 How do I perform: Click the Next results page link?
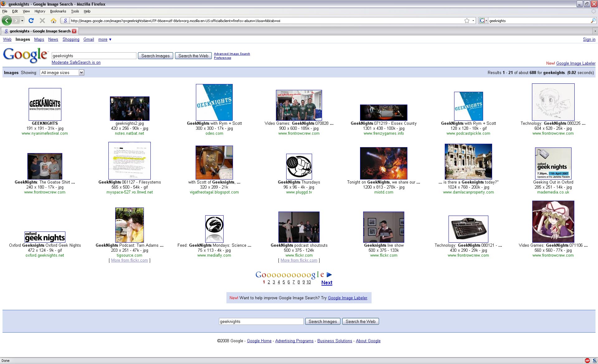tap(327, 282)
